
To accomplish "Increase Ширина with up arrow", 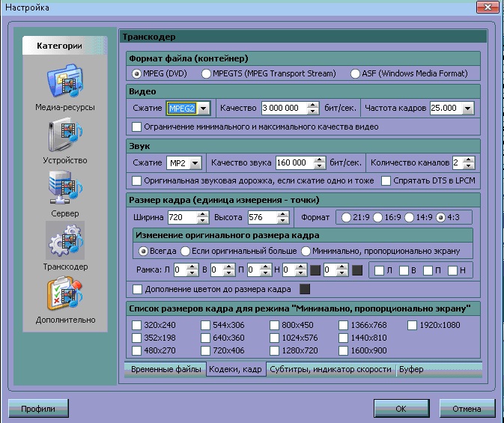I will [x=202, y=214].
